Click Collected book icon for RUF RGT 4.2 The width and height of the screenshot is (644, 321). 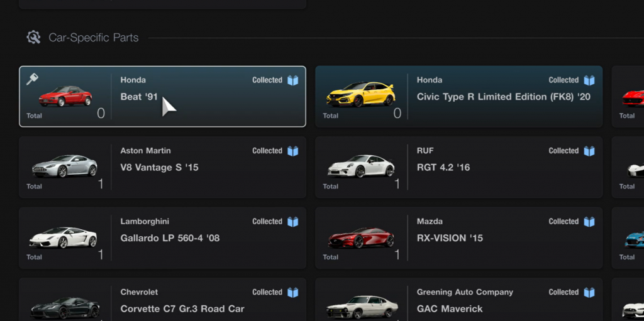pyautogui.click(x=589, y=151)
